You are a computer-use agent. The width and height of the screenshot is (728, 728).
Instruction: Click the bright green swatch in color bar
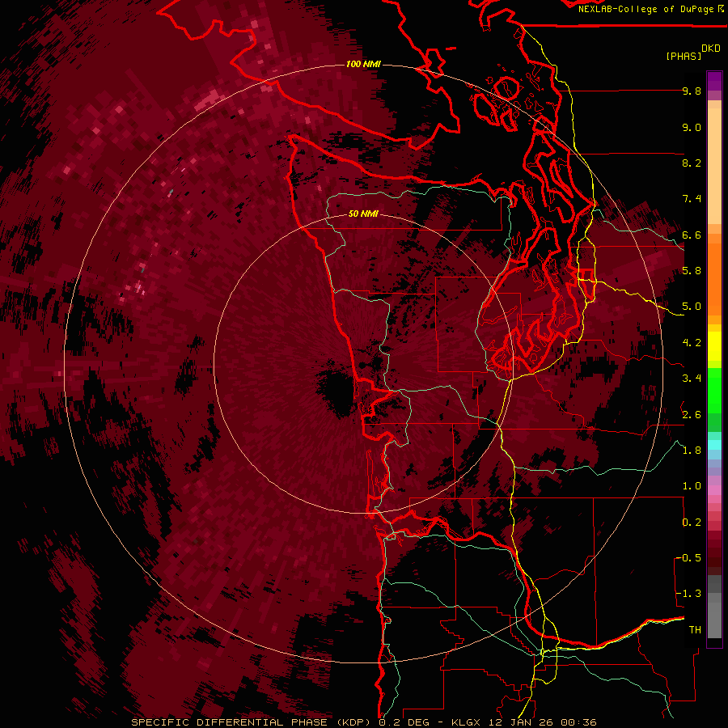click(x=714, y=390)
